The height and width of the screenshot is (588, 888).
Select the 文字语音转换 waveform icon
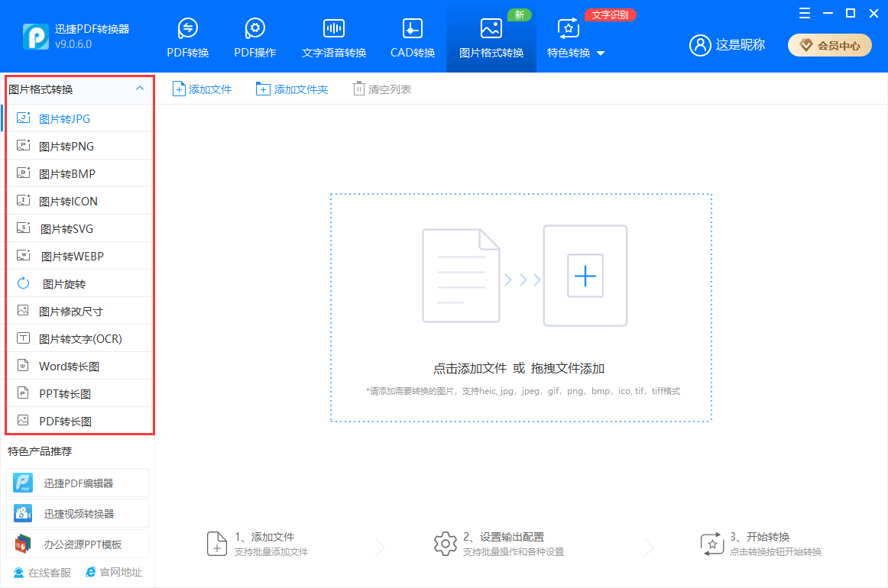coord(334,29)
